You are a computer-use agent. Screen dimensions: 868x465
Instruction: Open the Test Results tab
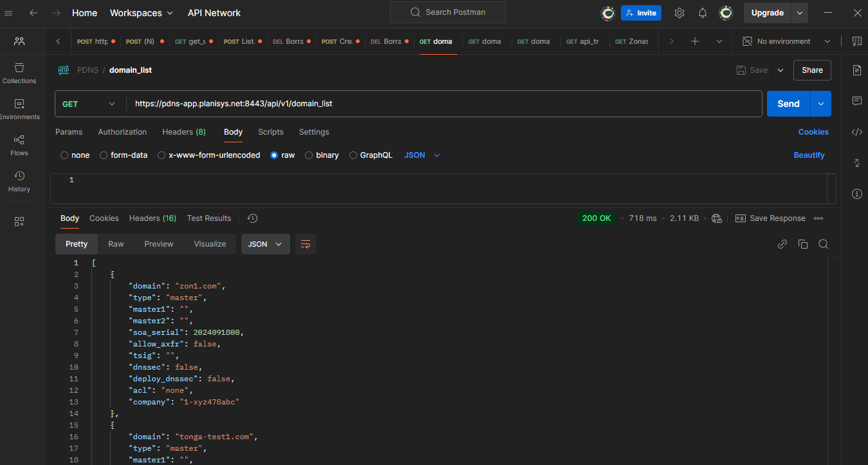pyautogui.click(x=209, y=218)
